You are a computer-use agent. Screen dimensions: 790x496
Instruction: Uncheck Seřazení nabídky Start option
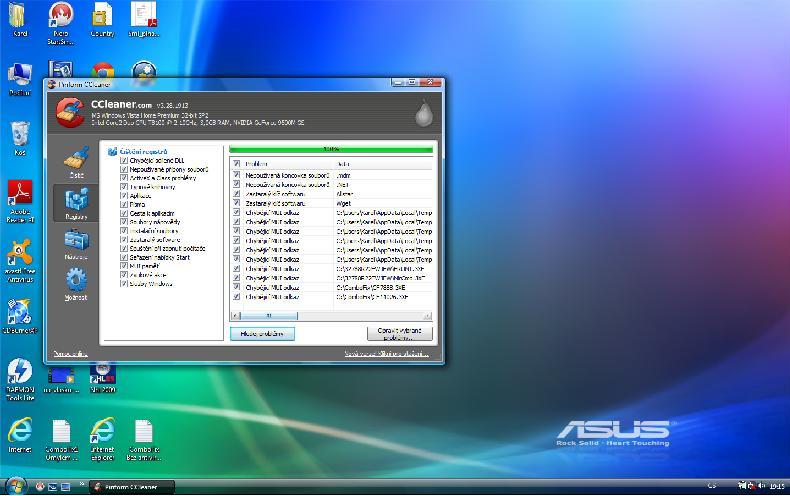click(x=123, y=257)
